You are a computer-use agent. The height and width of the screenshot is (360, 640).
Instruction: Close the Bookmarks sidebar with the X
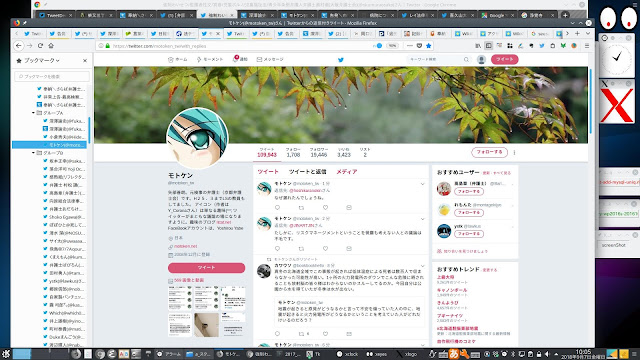[85, 60]
